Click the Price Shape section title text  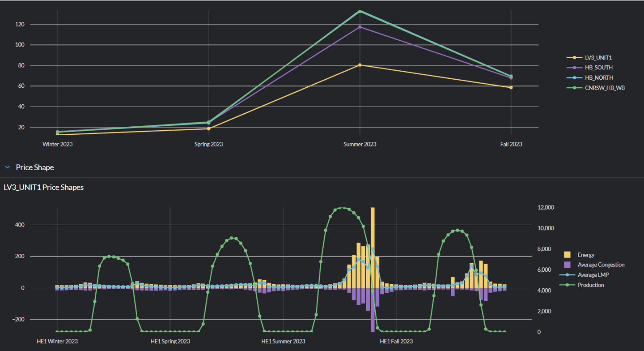tap(35, 167)
